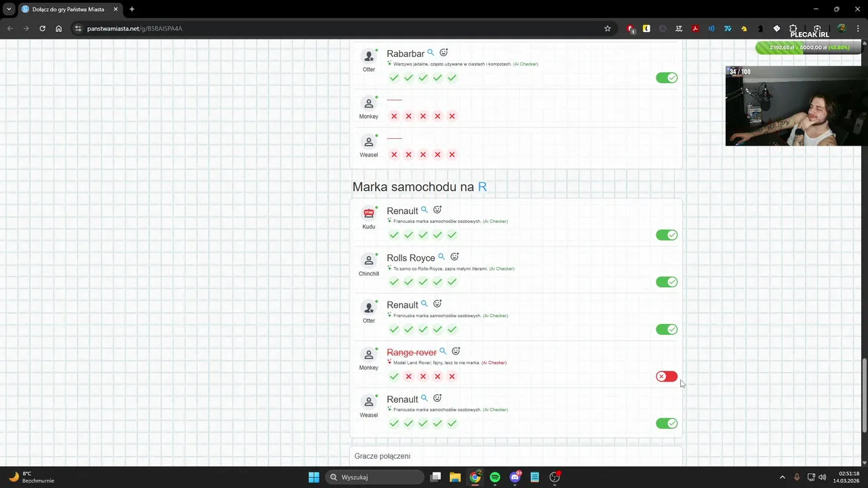Click Kudu player avatar icon
868x488 pixels.
(369, 213)
